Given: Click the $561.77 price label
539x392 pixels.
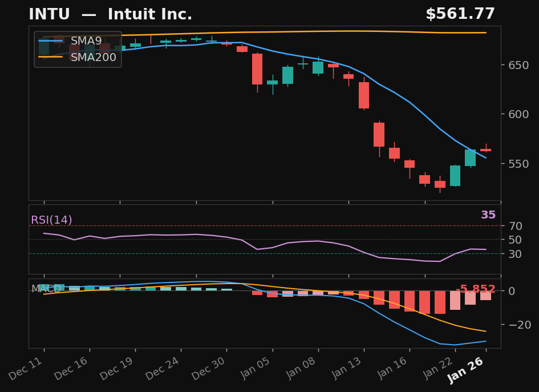Looking at the screenshot, I should coord(460,14).
